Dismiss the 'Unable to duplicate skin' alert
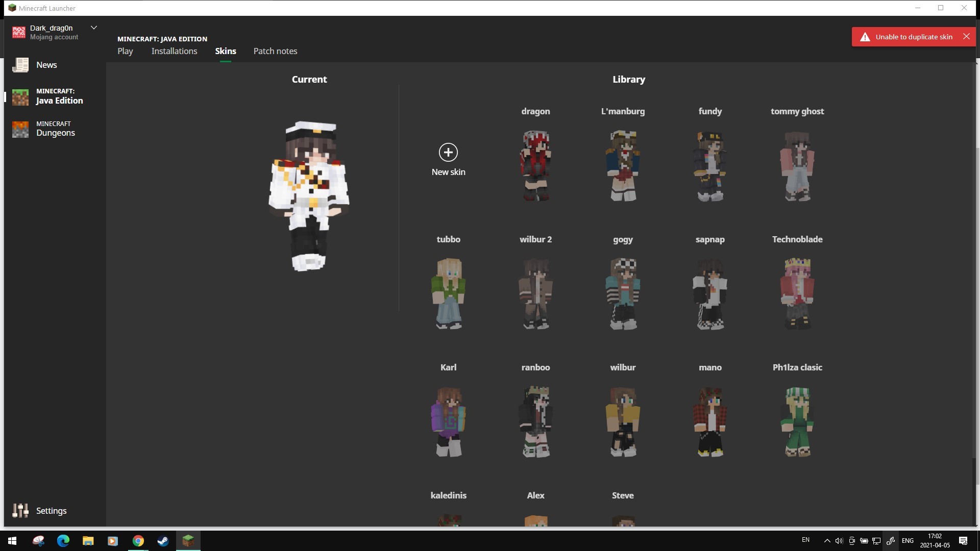This screenshot has width=980, height=551. [x=966, y=36]
